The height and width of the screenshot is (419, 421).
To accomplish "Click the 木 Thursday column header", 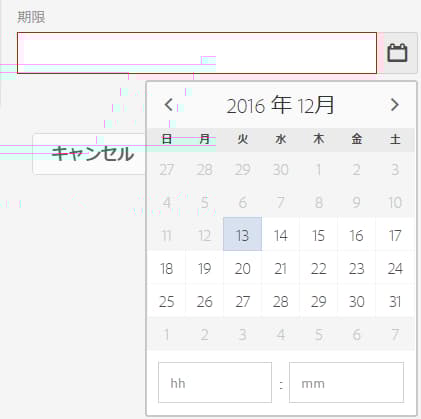I will pos(319,139).
